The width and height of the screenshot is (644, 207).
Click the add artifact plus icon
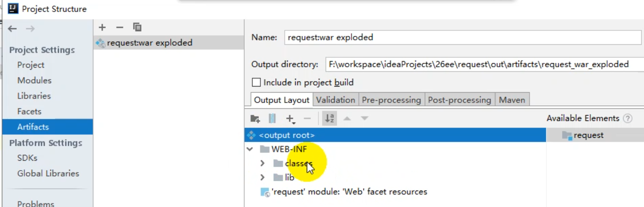(x=102, y=27)
